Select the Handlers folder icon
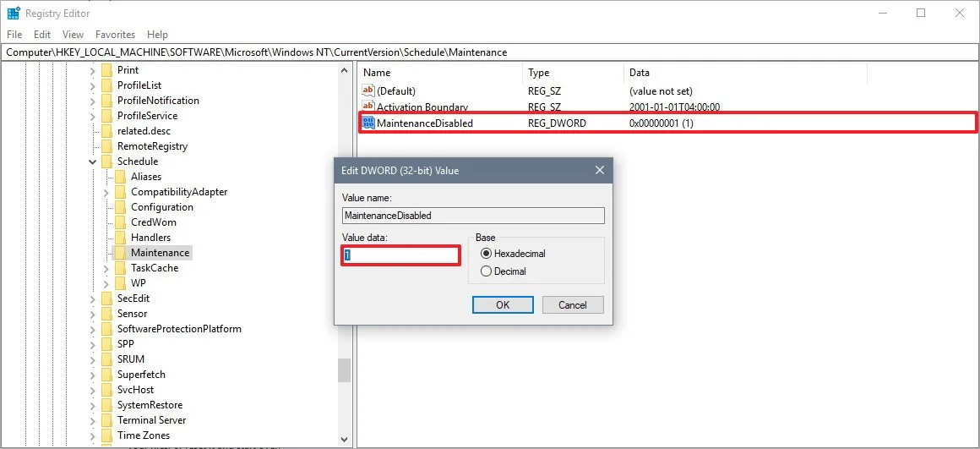Viewport: 980px width, 449px height. click(x=120, y=238)
